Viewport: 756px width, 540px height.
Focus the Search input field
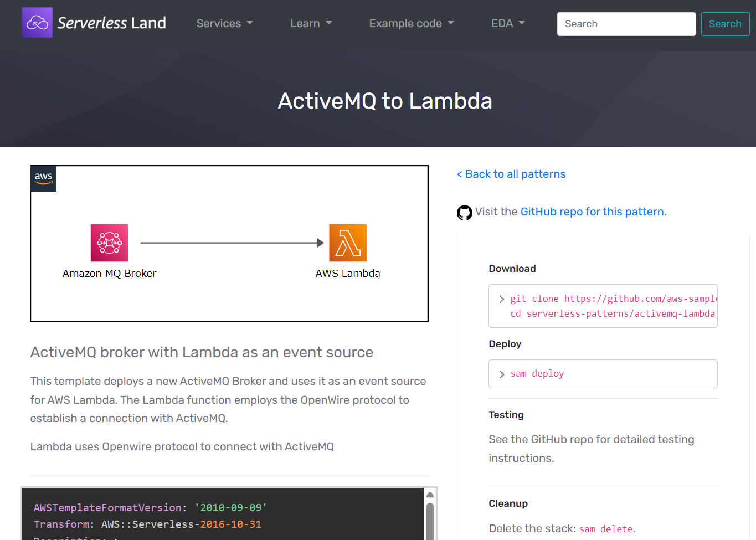(626, 24)
